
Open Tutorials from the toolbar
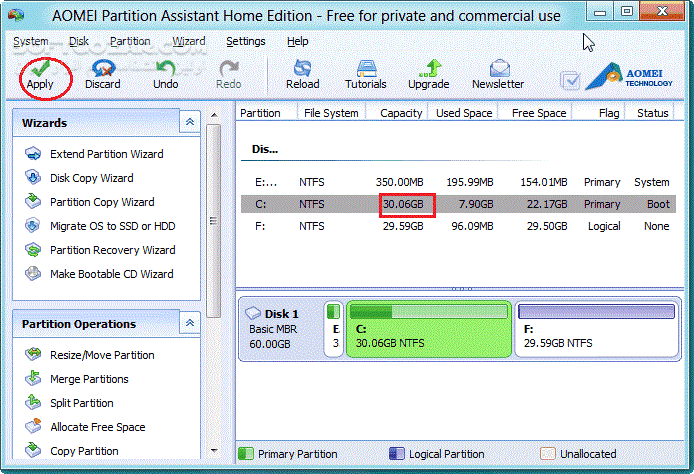(366, 75)
